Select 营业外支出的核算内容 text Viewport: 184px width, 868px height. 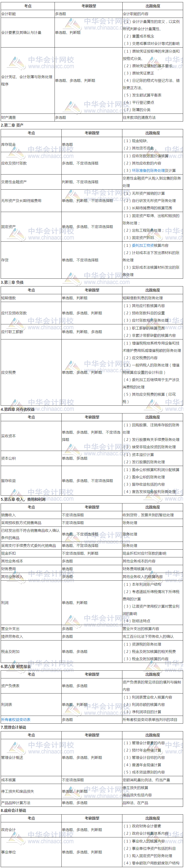tap(141, 629)
